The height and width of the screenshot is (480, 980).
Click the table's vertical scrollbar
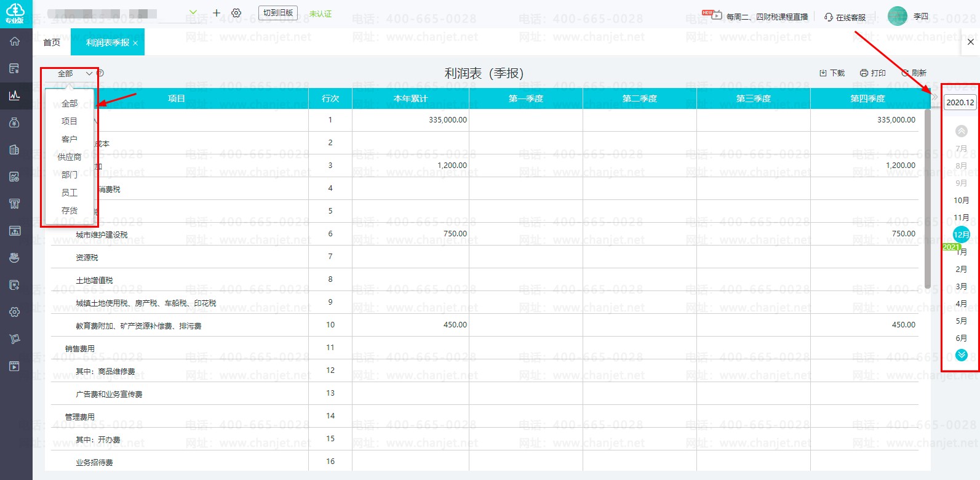tap(928, 199)
